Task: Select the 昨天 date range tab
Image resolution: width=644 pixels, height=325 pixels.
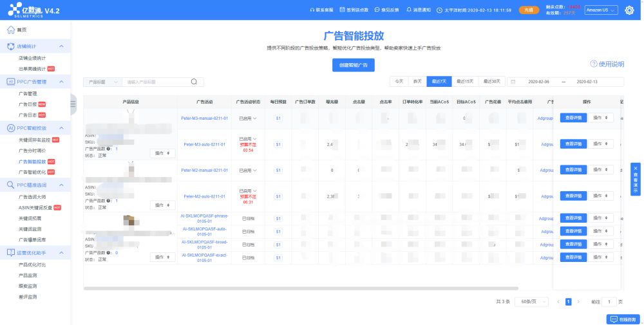Action: coord(417,81)
